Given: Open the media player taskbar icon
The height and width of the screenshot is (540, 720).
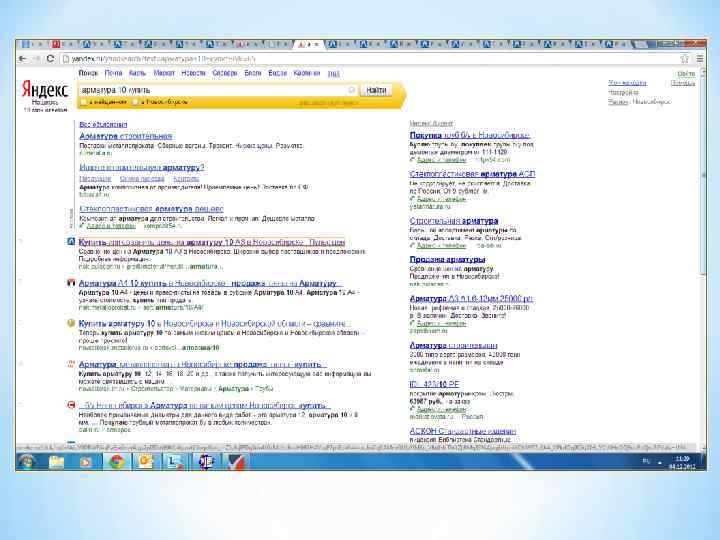Looking at the screenshot, I should coord(86,461).
